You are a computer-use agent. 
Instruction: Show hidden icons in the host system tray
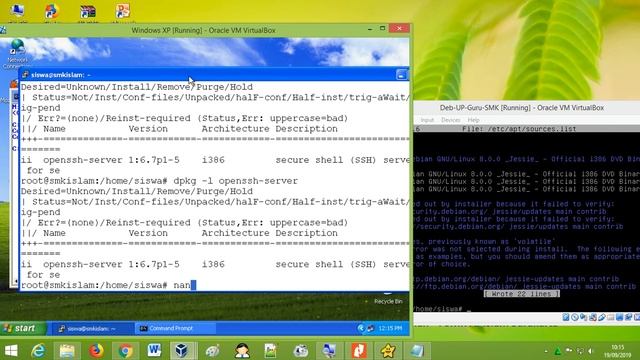pyautogui.click(x=546, y=351)
